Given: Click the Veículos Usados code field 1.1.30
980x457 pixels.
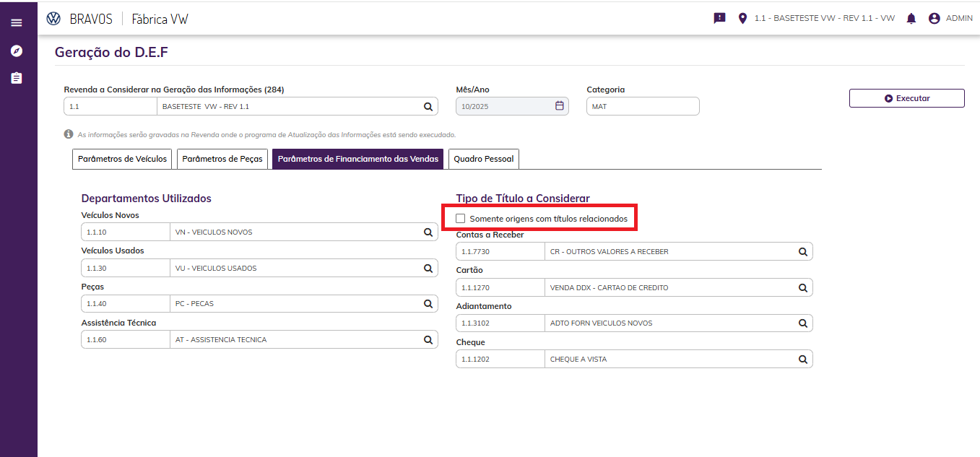Looking at the screenshot, I should (x=126, y=268).
